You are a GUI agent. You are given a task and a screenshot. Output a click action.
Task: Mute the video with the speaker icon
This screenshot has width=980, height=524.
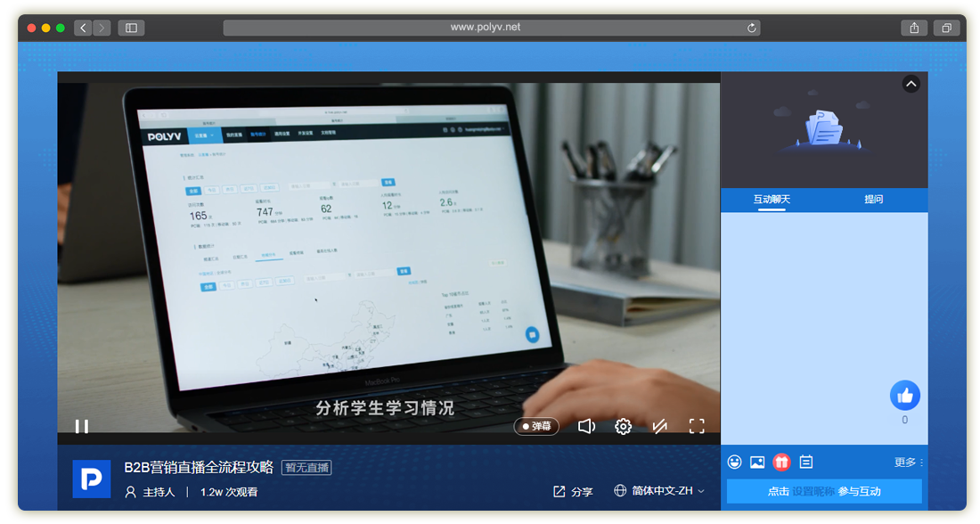click(586, 426)
